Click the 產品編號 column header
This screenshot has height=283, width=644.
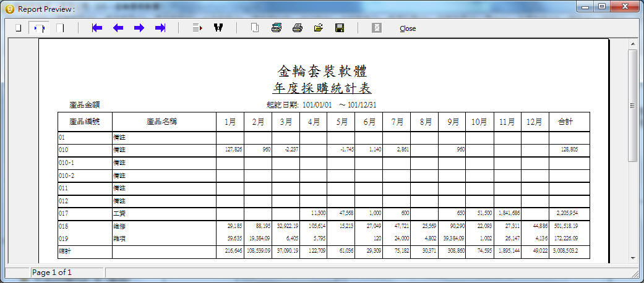point(85,122)
